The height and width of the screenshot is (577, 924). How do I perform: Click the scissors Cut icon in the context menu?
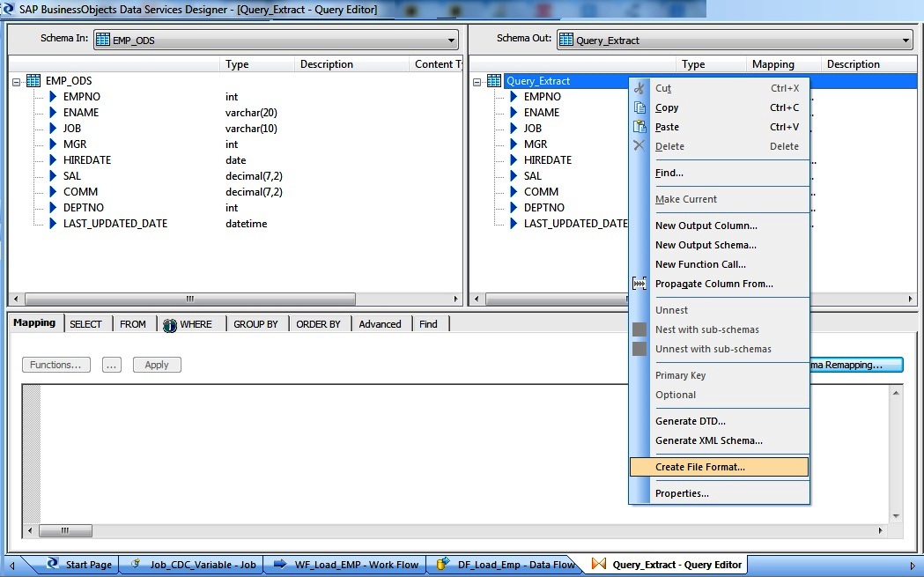pyautogui.click(x=639, y=88)
